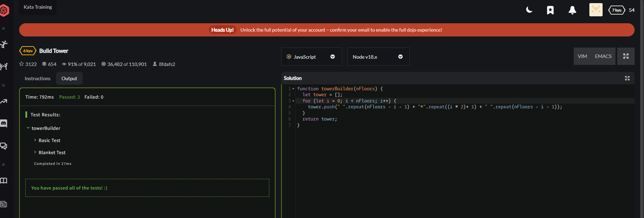Collapse the towerBuilder test group
Screen dimensions: 644x218
coord(46,128)
